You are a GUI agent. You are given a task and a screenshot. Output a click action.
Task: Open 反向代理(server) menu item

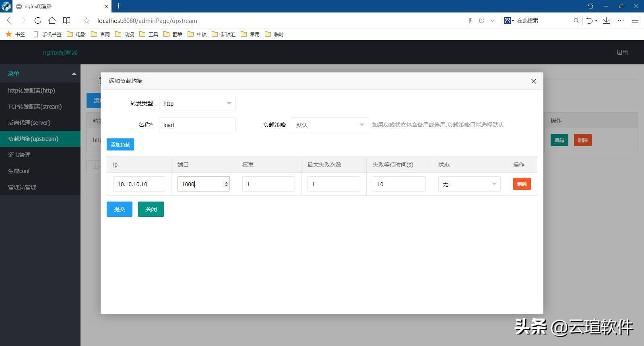(40, 123)
